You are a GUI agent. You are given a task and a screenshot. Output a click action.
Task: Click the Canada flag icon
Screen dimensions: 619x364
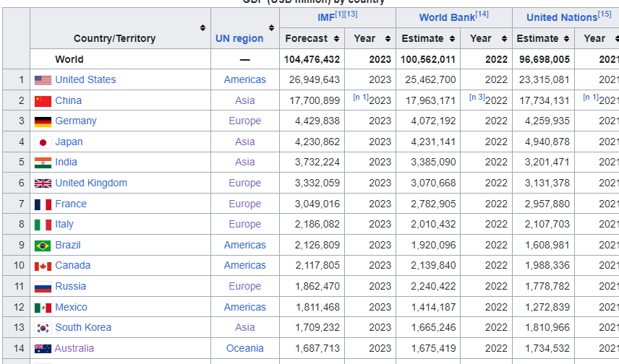coord(43,266)
